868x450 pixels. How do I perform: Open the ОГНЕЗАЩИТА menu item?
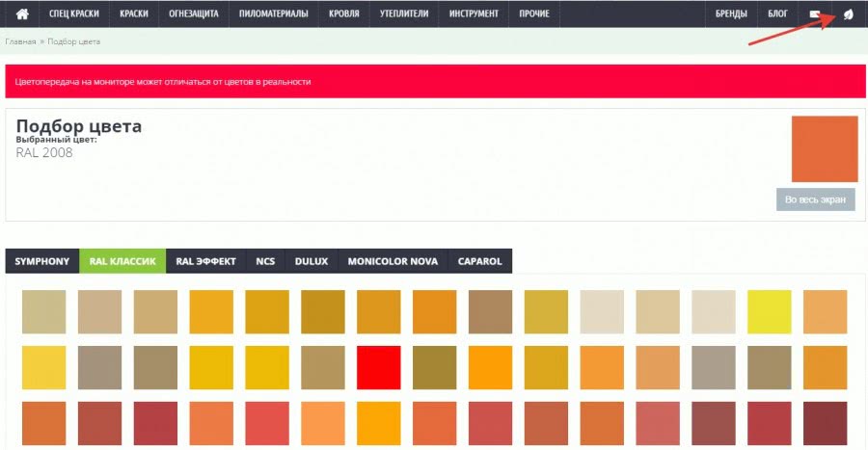point(194,14)
